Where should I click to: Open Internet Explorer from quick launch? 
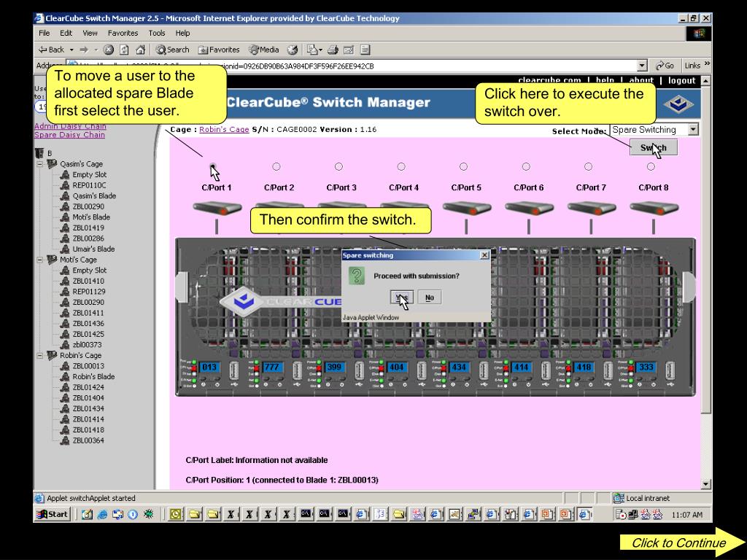[102, 514]
